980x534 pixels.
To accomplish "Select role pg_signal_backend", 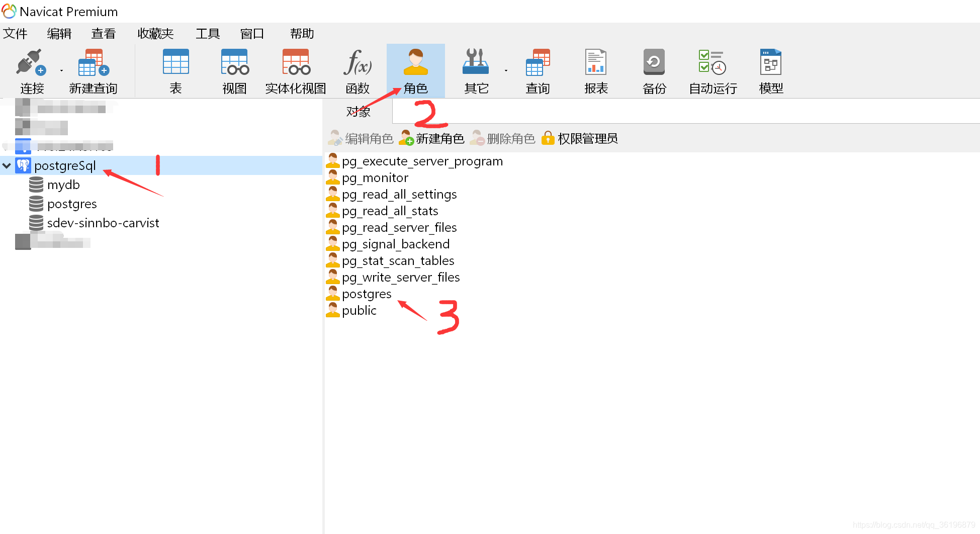I will (396, 244).
